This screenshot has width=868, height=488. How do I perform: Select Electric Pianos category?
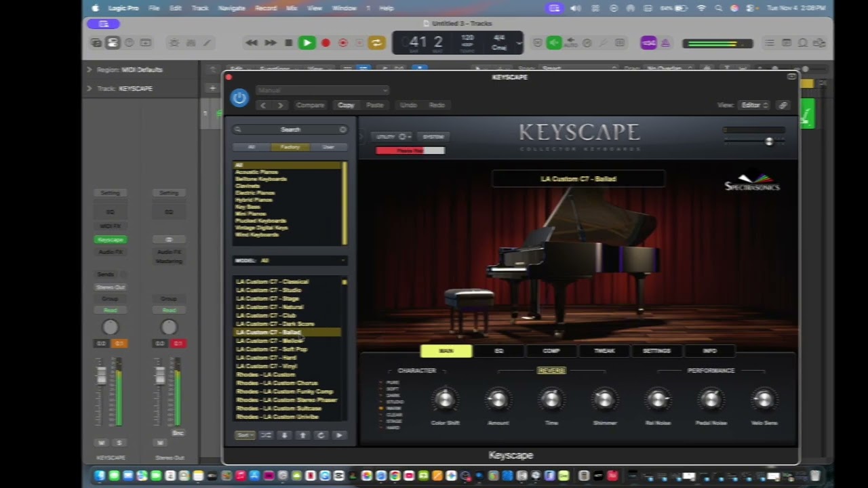tap(255, 193)
